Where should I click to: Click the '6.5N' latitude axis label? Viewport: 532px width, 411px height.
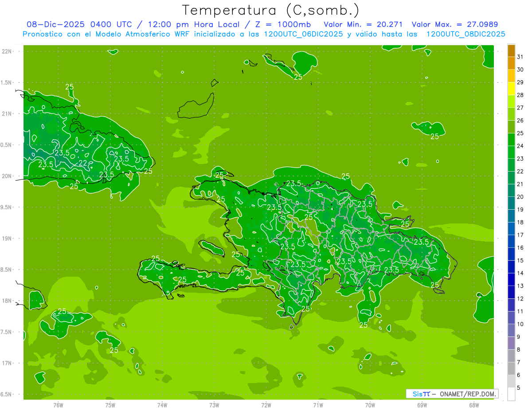point(6,394)
